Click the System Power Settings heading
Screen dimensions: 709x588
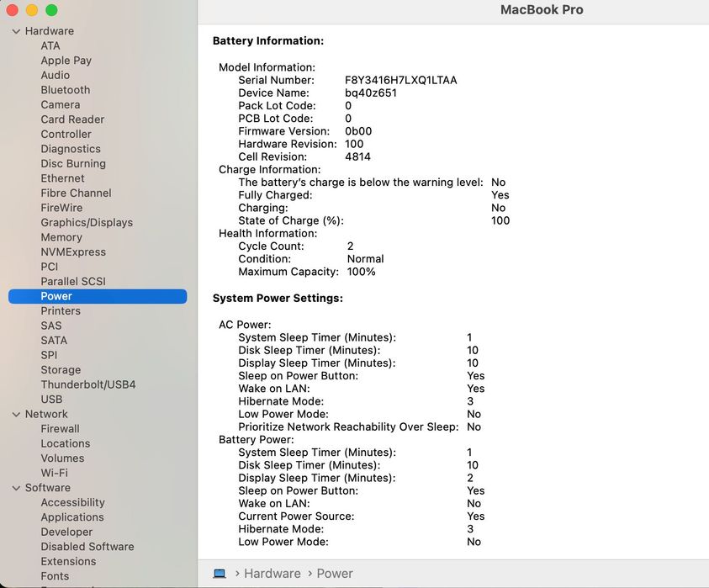point(278,299)
